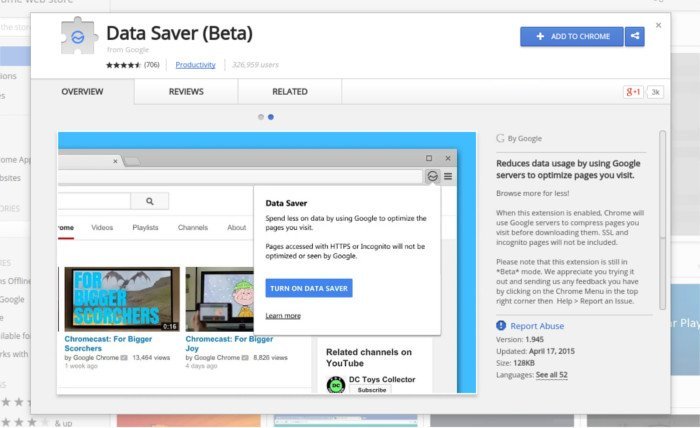Open the For Bigger Scorchers video thumbnail
Screen dimensions: 700x428
tap(122, 299)
